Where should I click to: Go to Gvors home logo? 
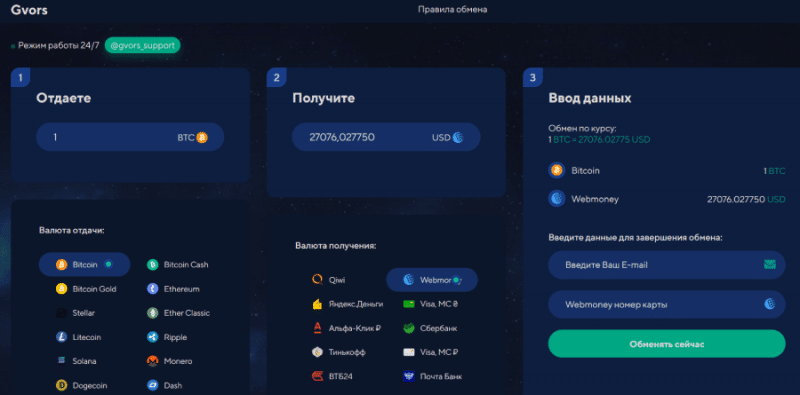29,10
